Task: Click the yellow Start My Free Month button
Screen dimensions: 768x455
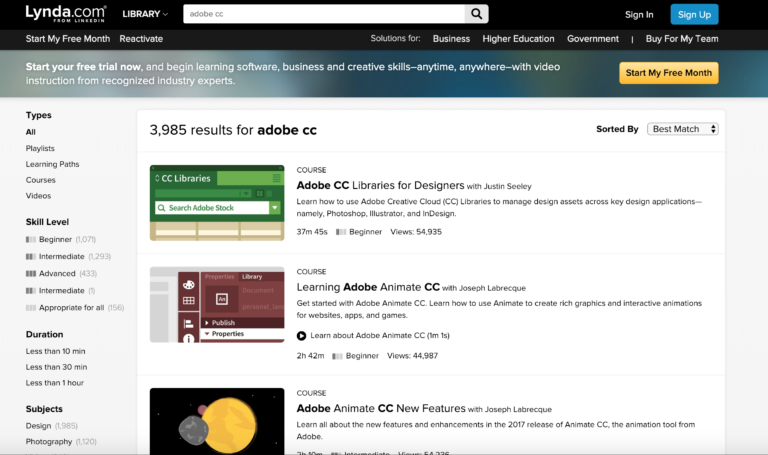Action: (x=669, y=73)
